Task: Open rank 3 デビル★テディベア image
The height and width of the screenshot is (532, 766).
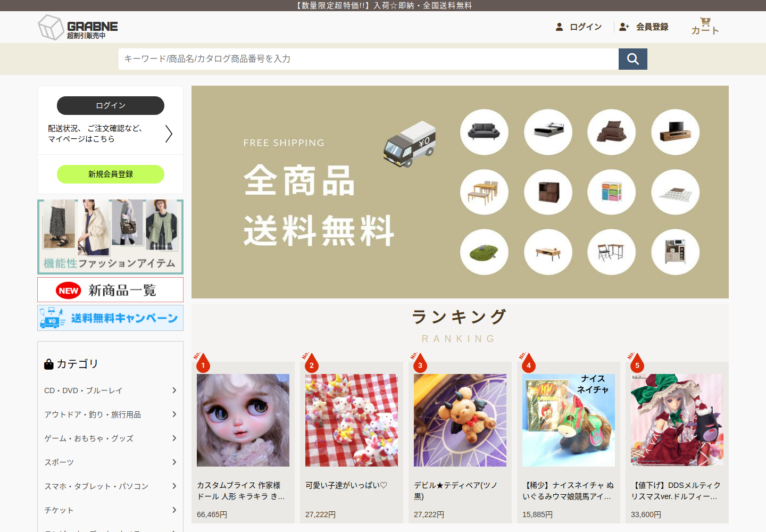Action: click(460, 420)
